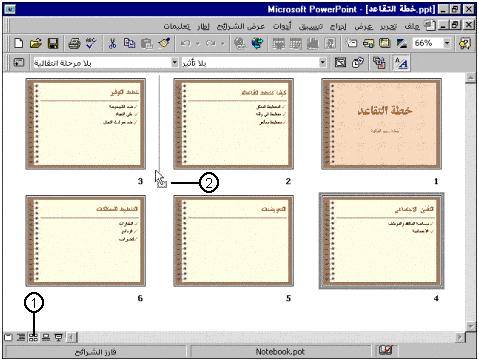Run the ABC spelling check
The image size is (479, 361).
coord(91,43)
